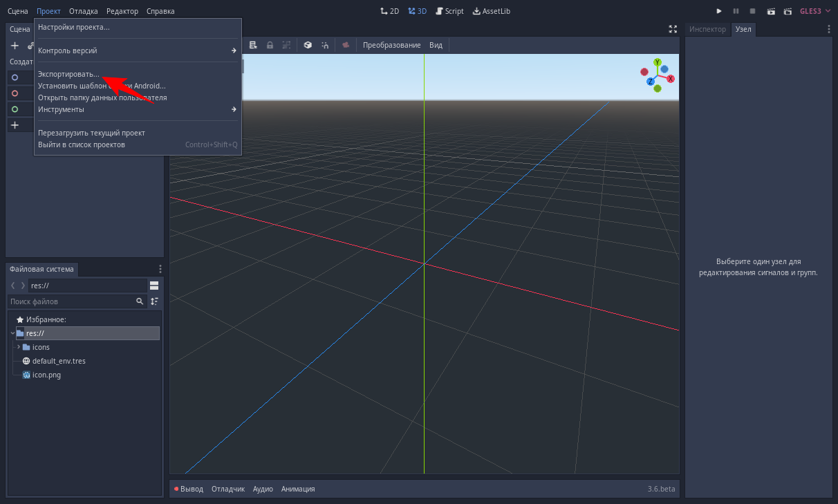838x504 pixels.
Task: Toggle snap mode icon in viewport toolbar
Action: (324, 45)
